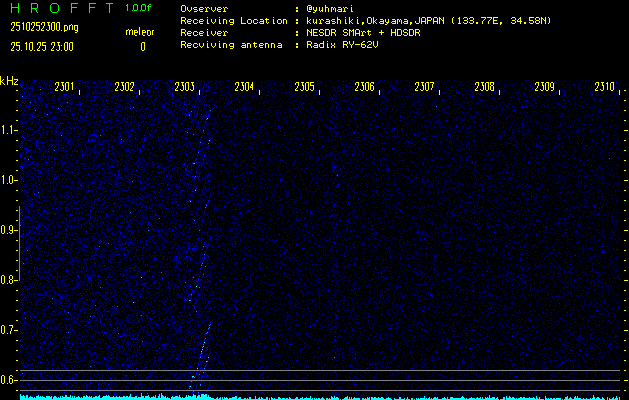Click the 1.1 kHz frequency label
This screenshot has width=629, height=400.
point(9,130)
